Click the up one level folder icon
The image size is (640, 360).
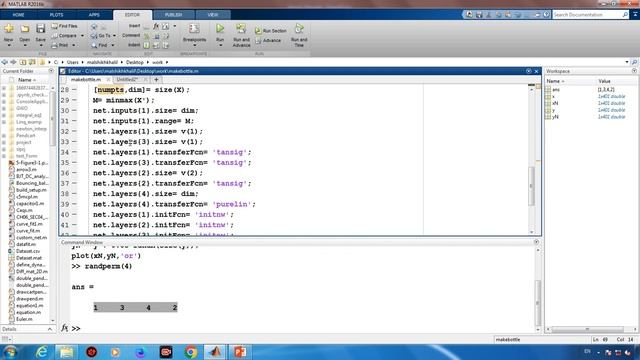click(23, 62)
